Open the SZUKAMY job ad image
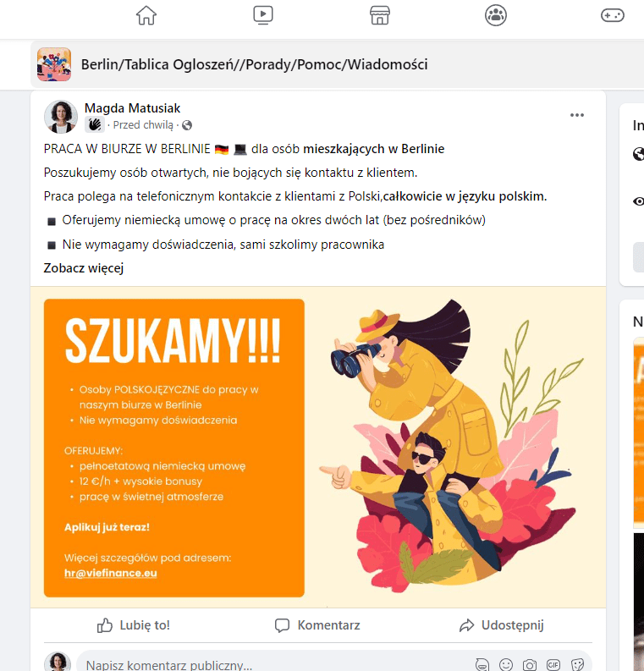The image size is (644, 671). tap(318, 447)
